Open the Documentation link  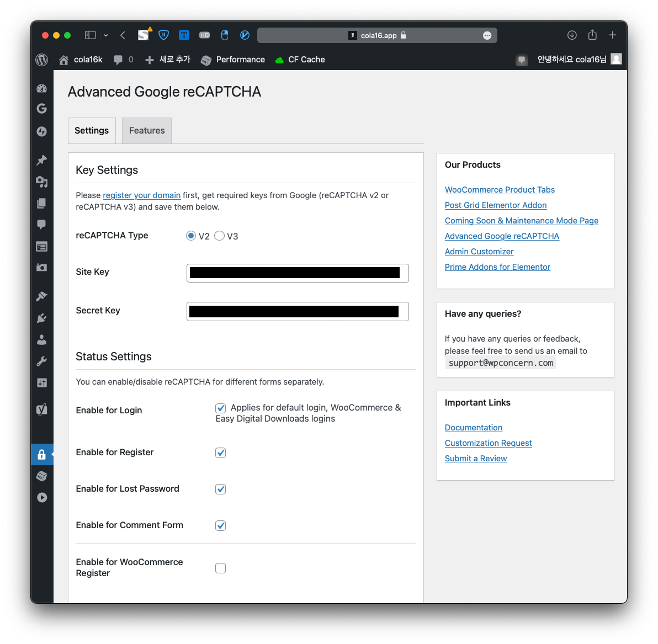point(473,428)
